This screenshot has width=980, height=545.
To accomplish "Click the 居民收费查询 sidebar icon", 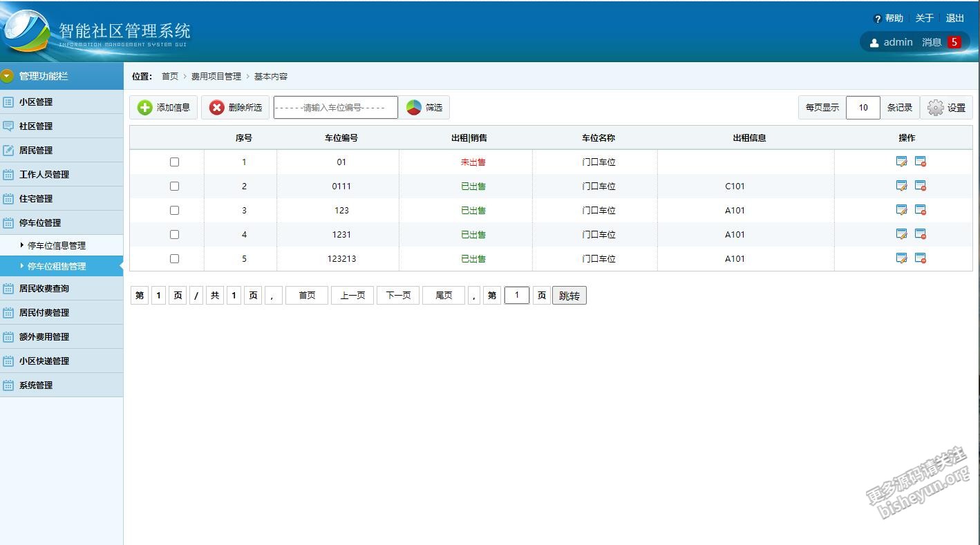I will [x=8, y=289].
